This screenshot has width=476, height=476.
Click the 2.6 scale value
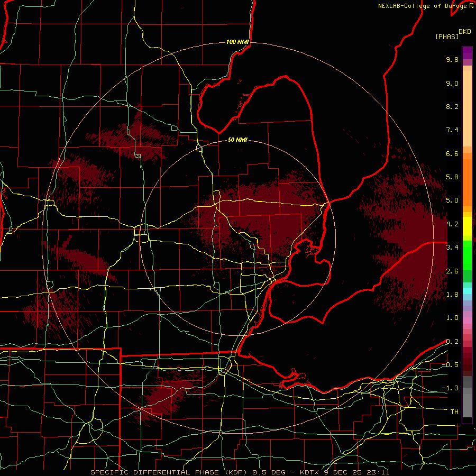tap(452, 271)
